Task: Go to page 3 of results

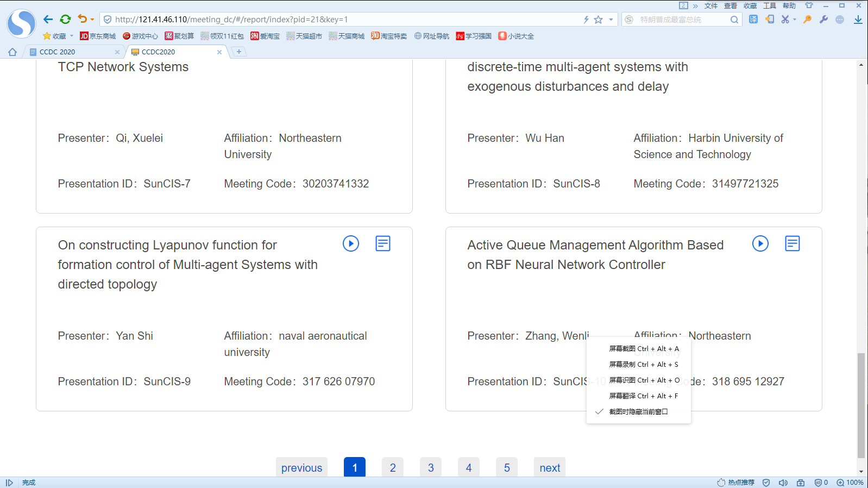Action: click(431, 467)
